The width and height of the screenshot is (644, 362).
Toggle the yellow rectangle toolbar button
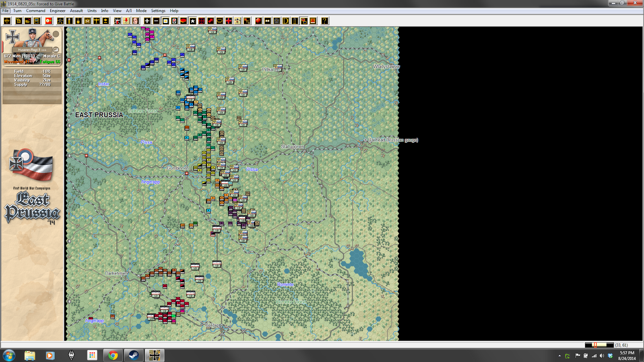[165, 21]
